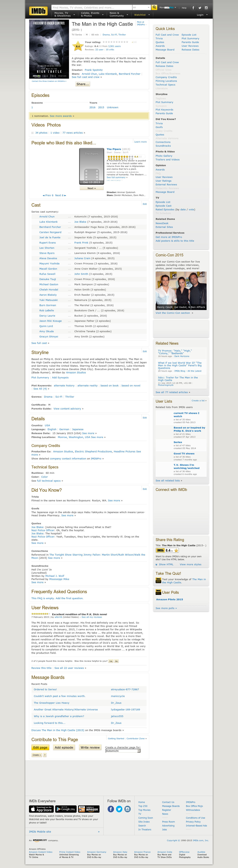This screenshot has width=238, height=868.
Task: Open IMDb's Facebook page from header icon
Action: pos(193,8)
